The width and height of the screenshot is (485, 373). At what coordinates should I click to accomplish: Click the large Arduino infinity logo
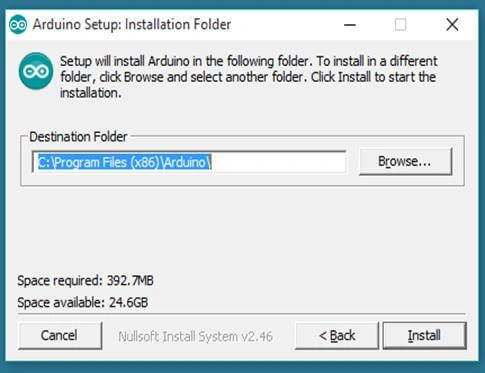[x=36, y=71]
